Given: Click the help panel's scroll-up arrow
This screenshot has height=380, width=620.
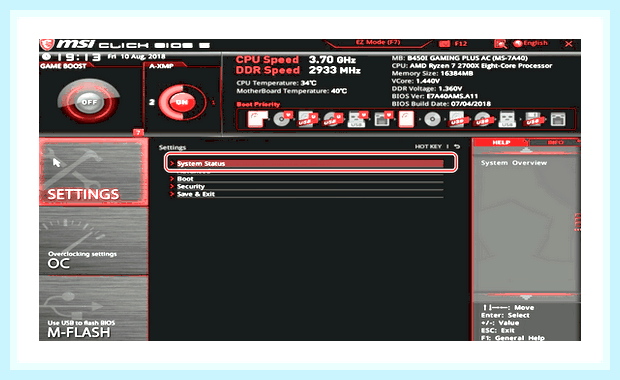Looking at the screenshot, I should click(x=525, y=151).
